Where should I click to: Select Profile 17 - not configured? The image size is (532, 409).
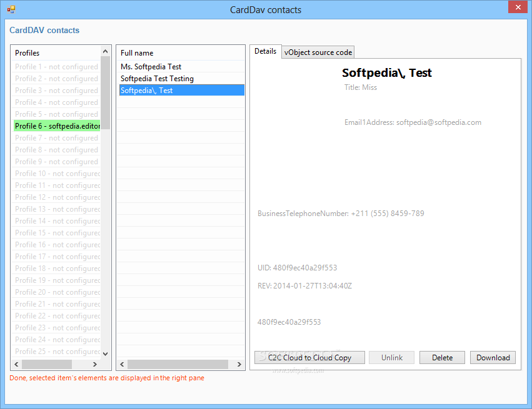(x=57, y=257)
